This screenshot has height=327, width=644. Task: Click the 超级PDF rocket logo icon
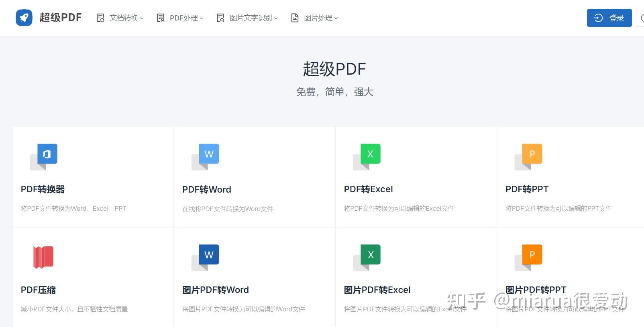point(24,18)
